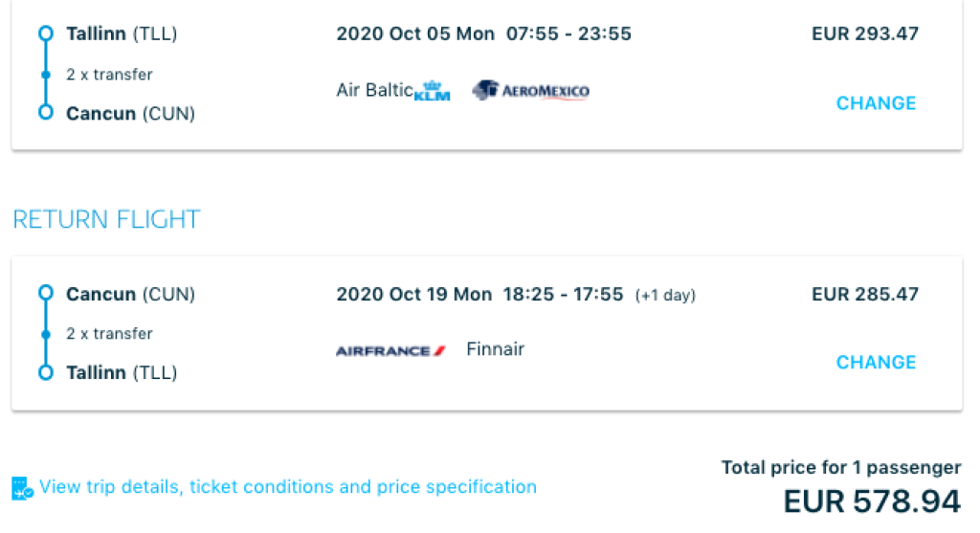
Task: Click Cancun arrival circle marker in outbound flight
Action: point(45,113)
